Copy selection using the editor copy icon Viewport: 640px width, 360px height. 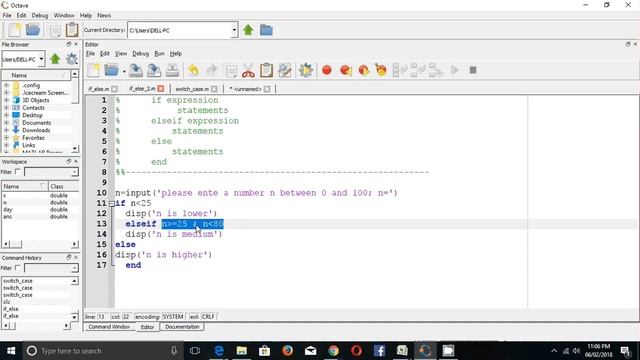point(231,71)
